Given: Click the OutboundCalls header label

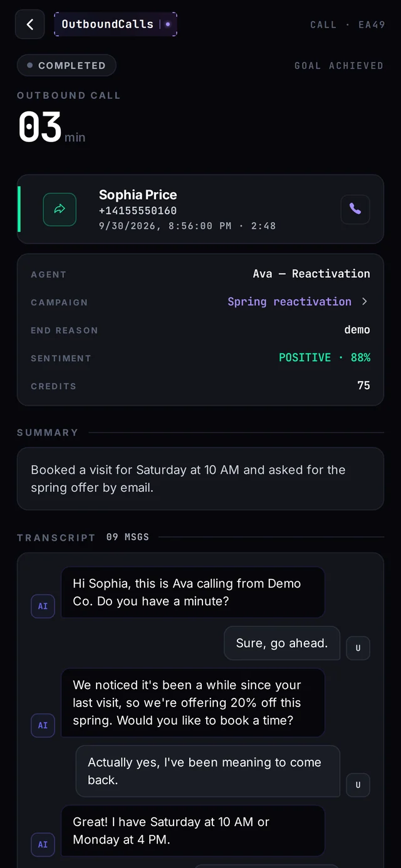Looking at the screenshot, I should click(x=107, y=24).
